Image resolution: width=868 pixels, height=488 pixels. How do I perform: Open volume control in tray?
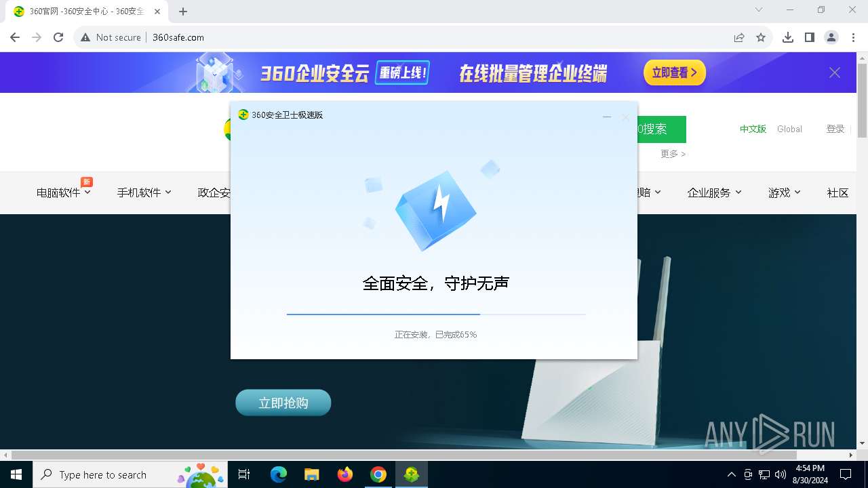coord(781,474)
